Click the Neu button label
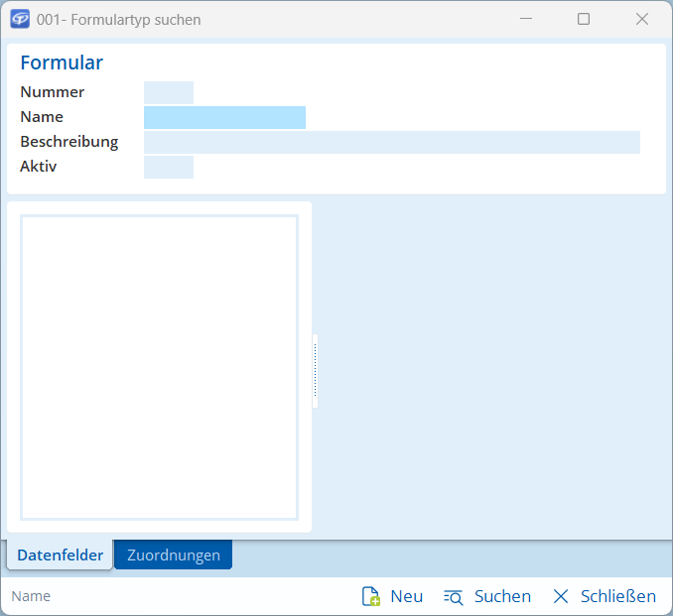The height and width of the screenshot is (616, 673). (406, 596)
